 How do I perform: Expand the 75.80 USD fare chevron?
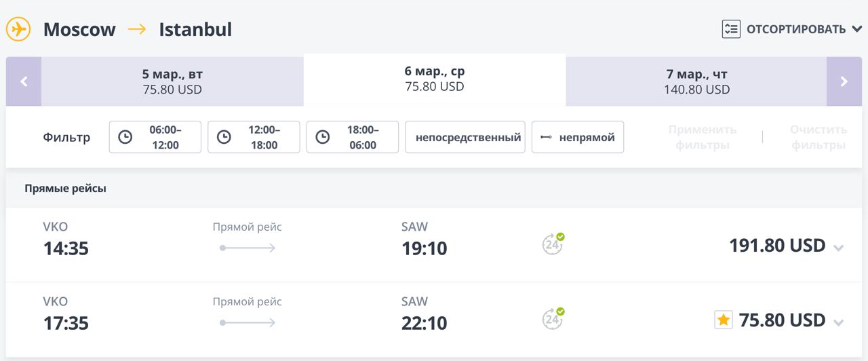838,322
